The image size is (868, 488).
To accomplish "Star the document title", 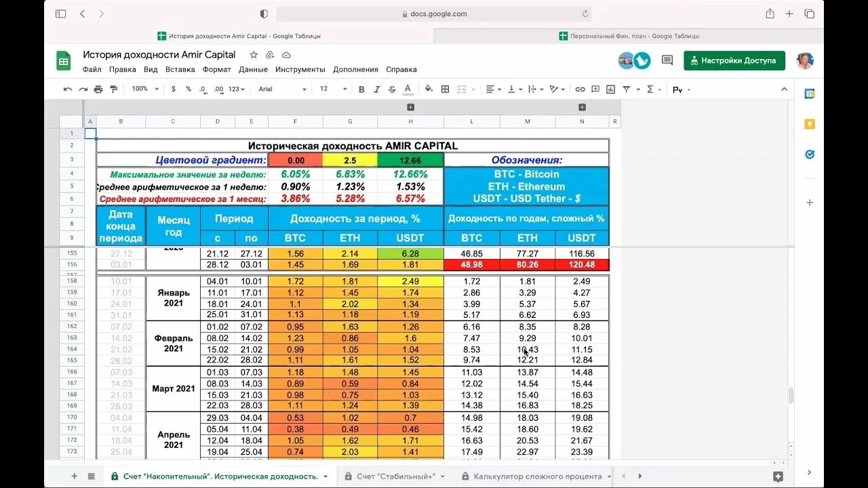I will [x=254, y=54].
